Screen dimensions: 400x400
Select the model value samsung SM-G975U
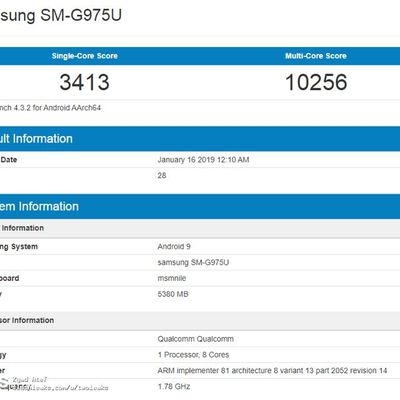[193, 262]
